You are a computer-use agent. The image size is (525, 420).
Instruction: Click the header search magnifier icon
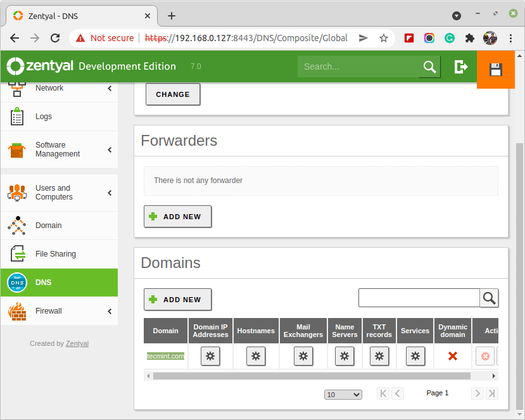[429, 67]
